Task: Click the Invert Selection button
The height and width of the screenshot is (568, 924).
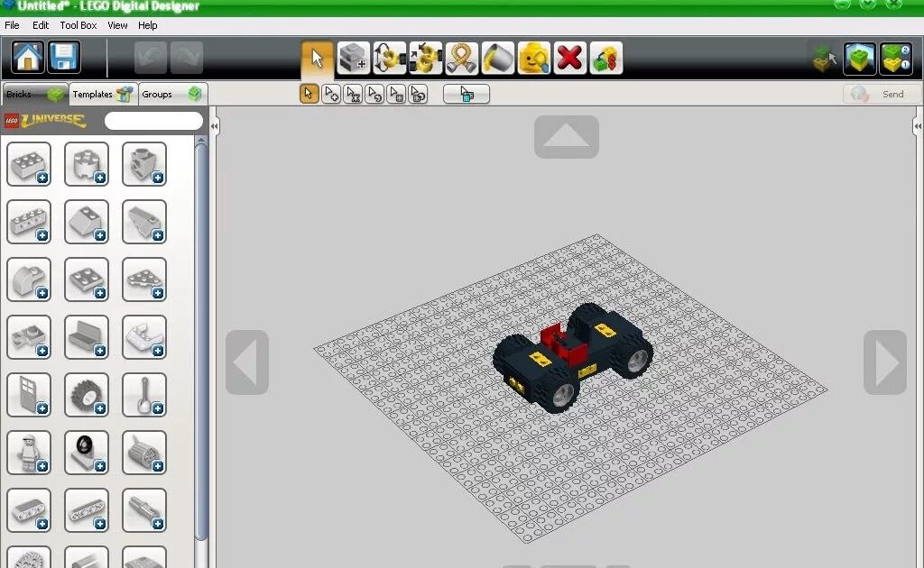Action: tap(467, 94)
